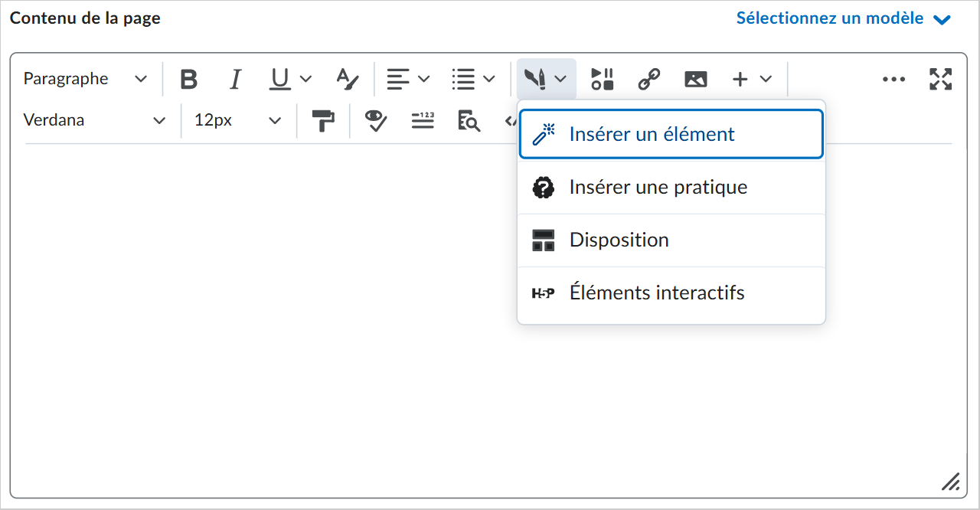Click the accessibility checker eye icon
980x510 pixels.
[376, 120]
